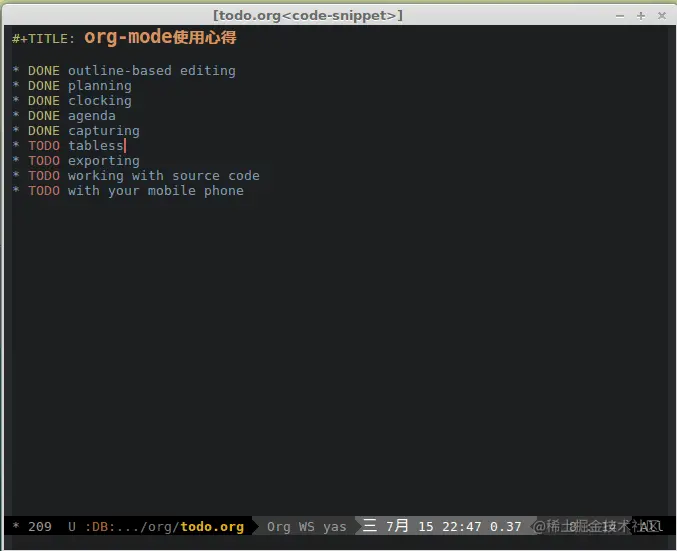Click TODO keyword before 'with your mobile phone'

coord(44,191)
